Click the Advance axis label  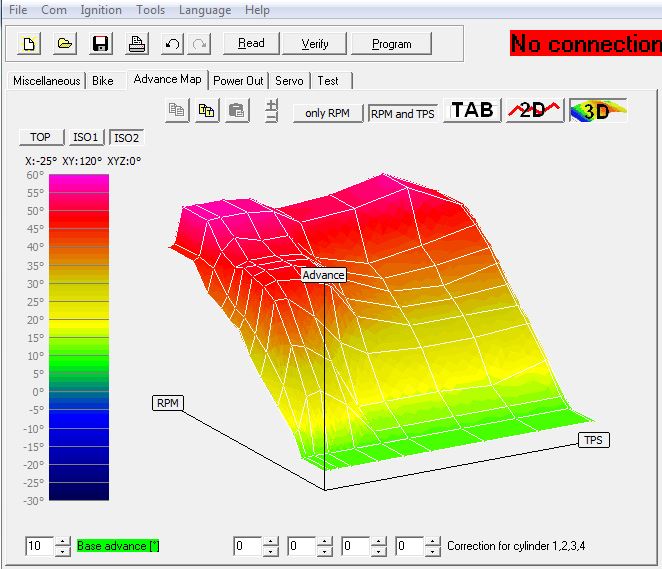point(324,275)
